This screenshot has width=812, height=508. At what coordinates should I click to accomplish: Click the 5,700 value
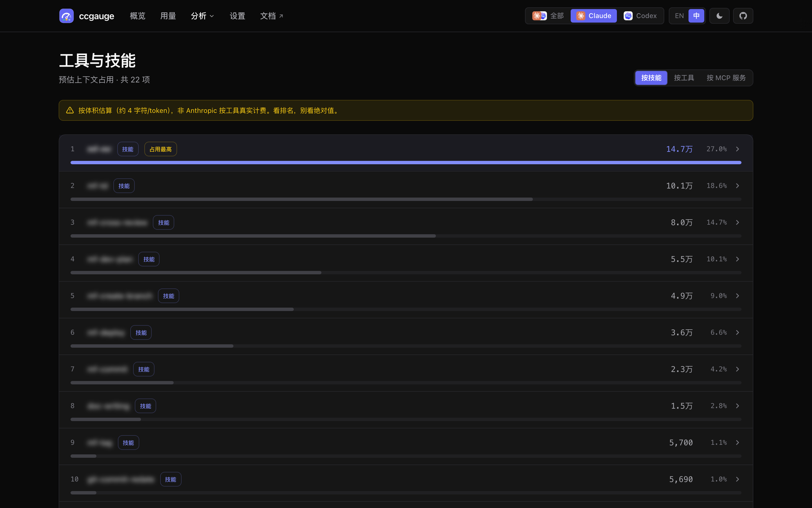pos(681,443)
